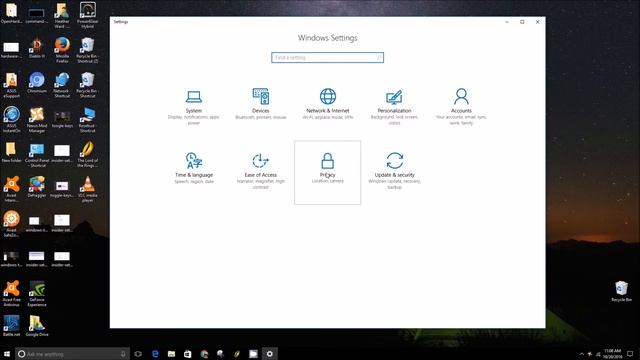This screenshot has width=640, height=360.
Task: Select the Avast Free Antivirus desktop icon
Action: pos(11,294)
